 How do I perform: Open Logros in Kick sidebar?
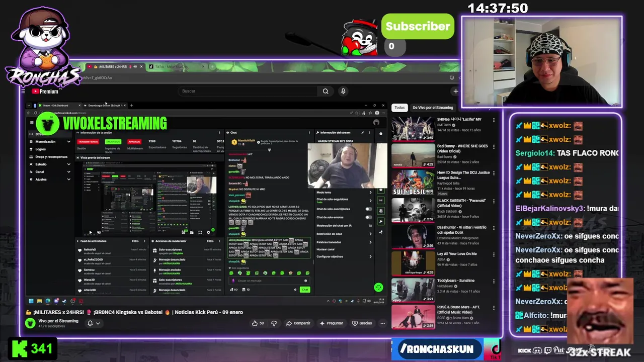tap(41, 149)
